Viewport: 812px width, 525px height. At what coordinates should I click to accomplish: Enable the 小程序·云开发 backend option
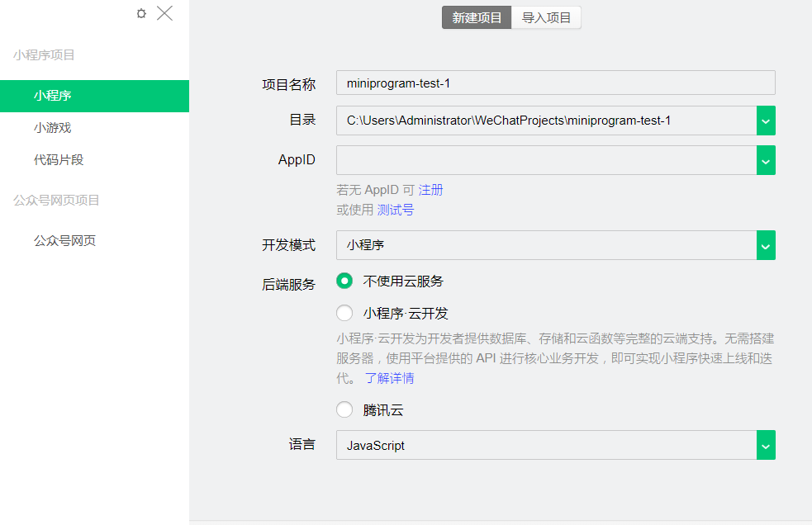pos(344,313)
